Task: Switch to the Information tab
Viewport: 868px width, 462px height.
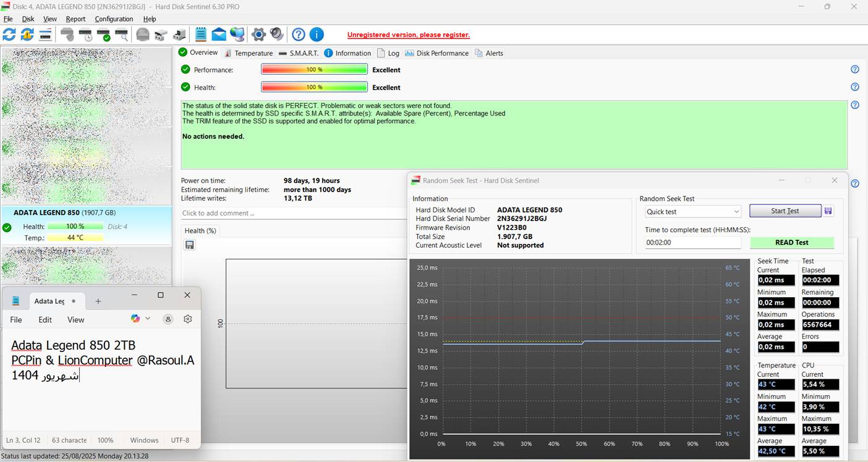Action: click(347, 53)
